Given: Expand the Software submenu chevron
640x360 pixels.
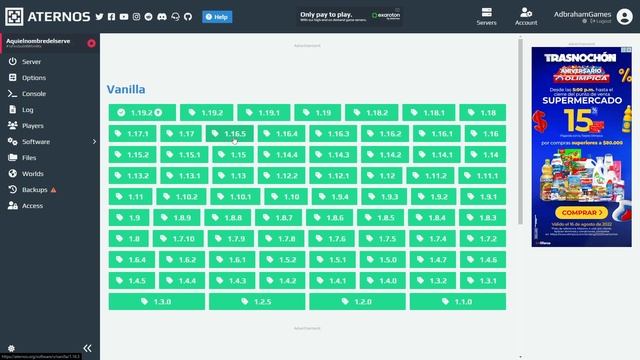Looking at the screenshot, I should 94,142.
